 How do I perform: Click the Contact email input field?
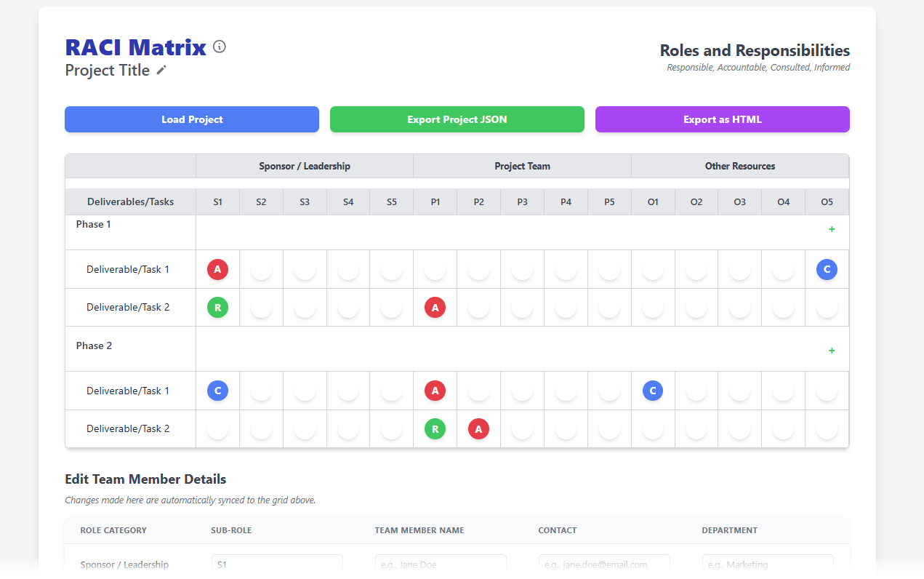pos(604,564)
